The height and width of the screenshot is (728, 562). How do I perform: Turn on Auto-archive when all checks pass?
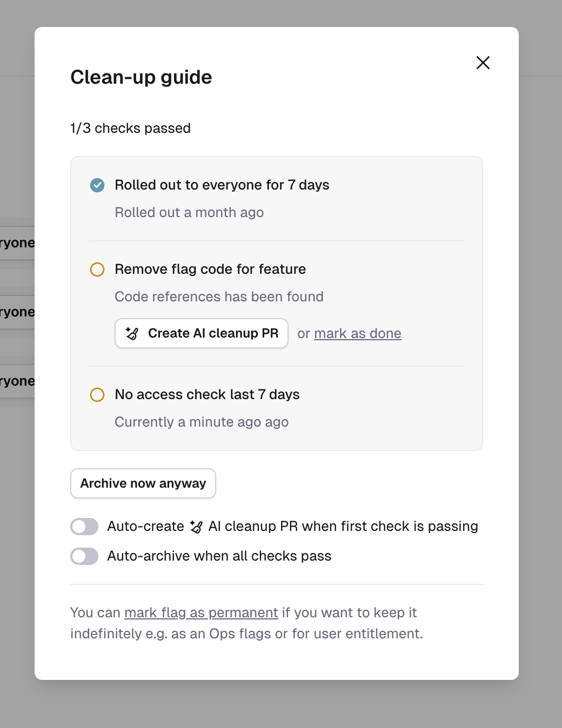84,556
